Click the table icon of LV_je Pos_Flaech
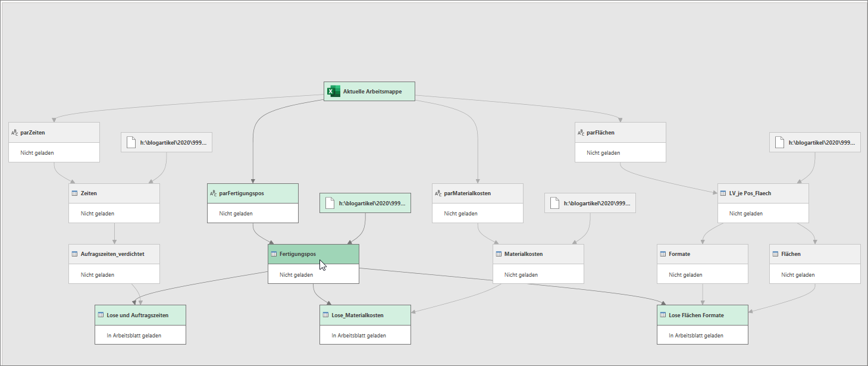 click(723, 193)
